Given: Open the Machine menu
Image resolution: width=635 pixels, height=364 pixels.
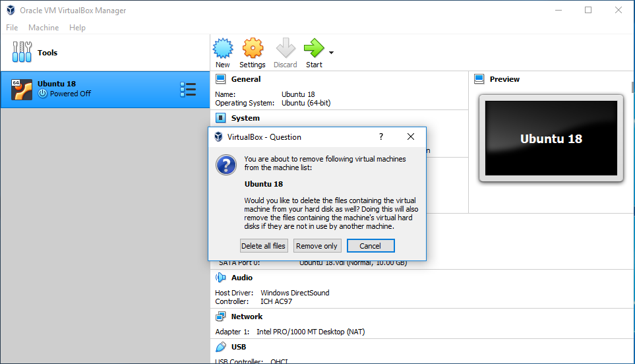Looking at the screenshot, I should click(44, 28).
